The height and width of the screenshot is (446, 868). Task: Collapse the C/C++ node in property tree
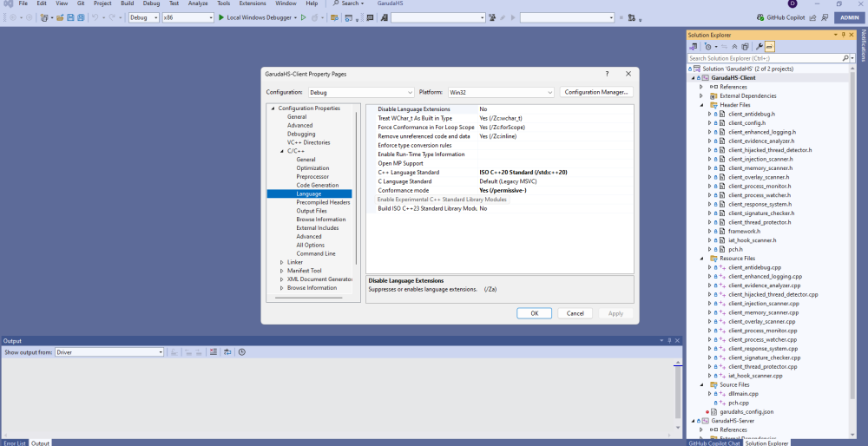tap(282, 151)
